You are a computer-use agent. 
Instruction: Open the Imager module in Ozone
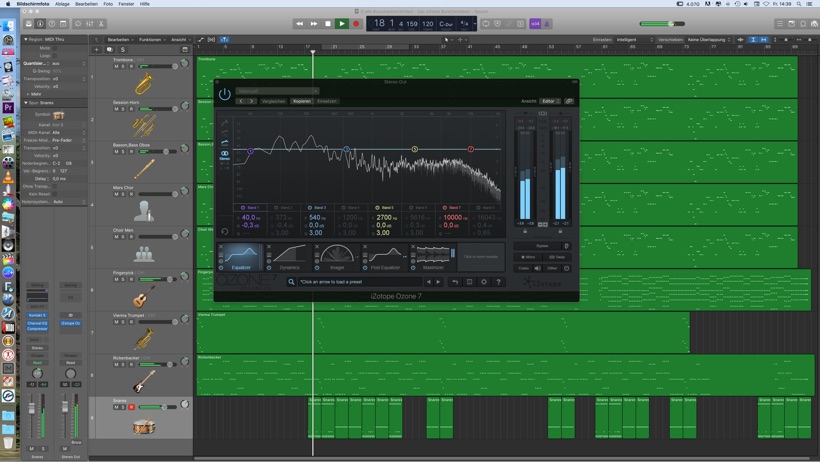coord(337,257)
